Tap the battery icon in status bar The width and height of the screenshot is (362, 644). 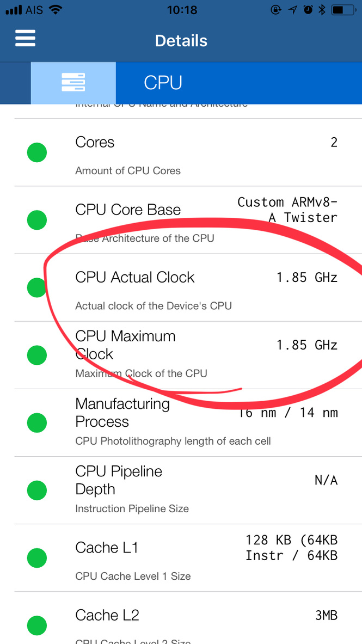(x=343, y=10)
